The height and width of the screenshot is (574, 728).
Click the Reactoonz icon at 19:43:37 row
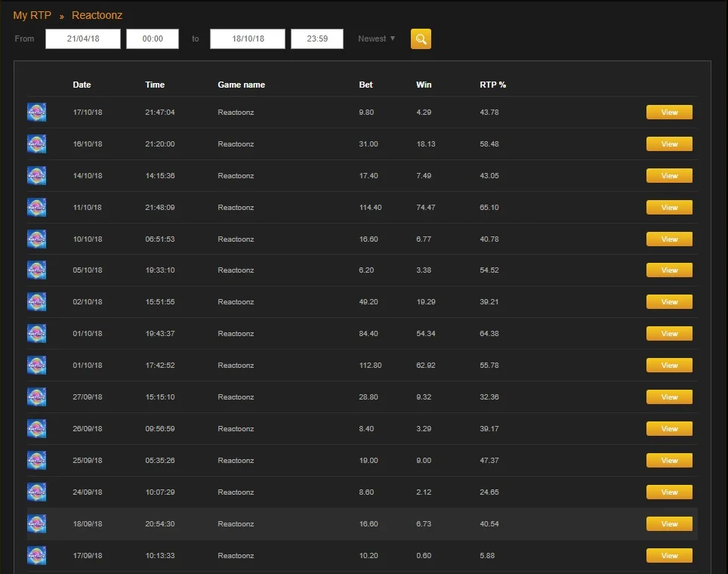37,333
